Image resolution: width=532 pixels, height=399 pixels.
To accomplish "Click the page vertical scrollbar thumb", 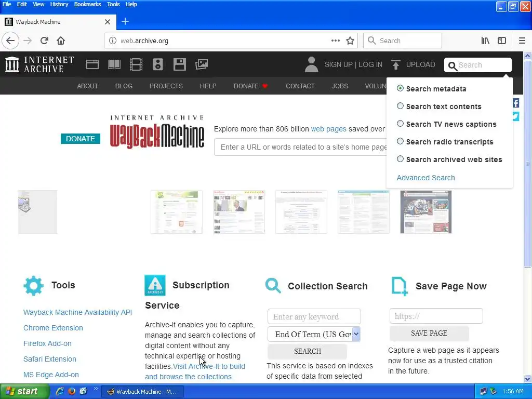I will pos(528,164).
